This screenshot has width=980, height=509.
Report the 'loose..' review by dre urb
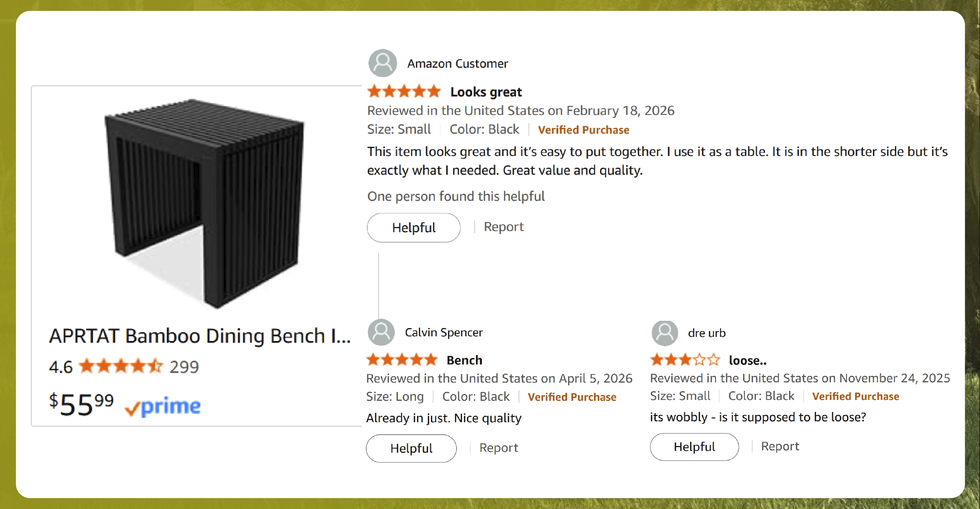pyautogui.click(x=779, y=446)
